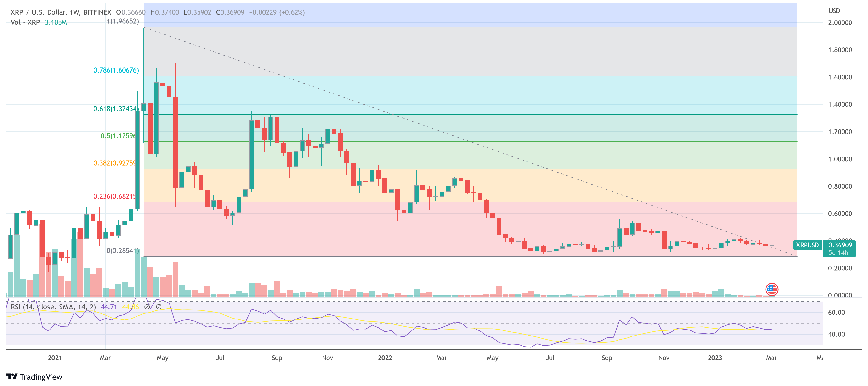
Task: Select the 0(0.28541) Fibonacci level label
Action: (x=123, y=251)
